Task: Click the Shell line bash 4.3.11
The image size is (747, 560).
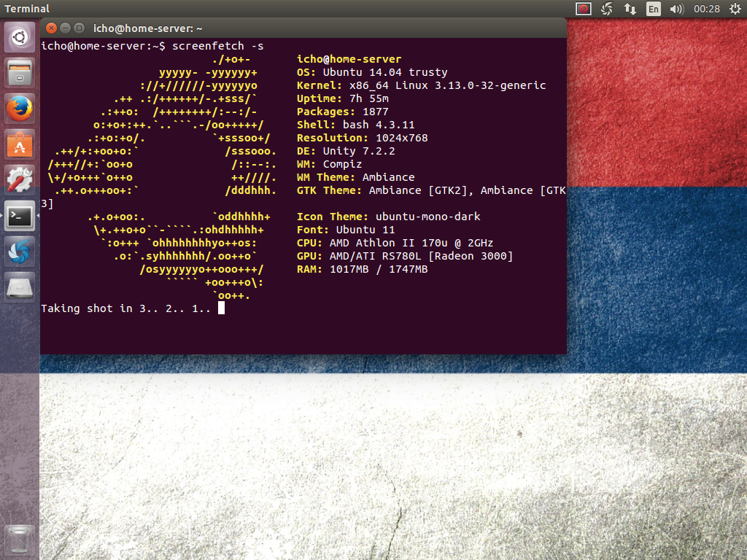Action: pyautogui.click(x=355, y=125)
